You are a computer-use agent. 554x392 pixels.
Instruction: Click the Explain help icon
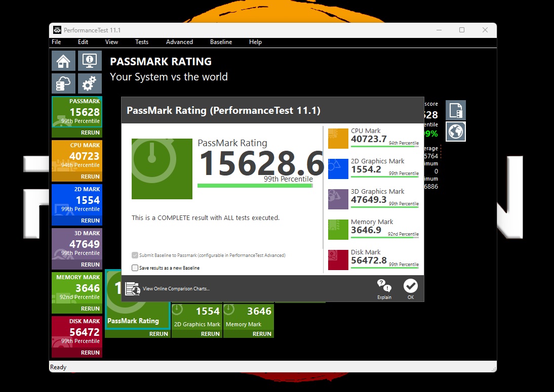coord(384,289)
